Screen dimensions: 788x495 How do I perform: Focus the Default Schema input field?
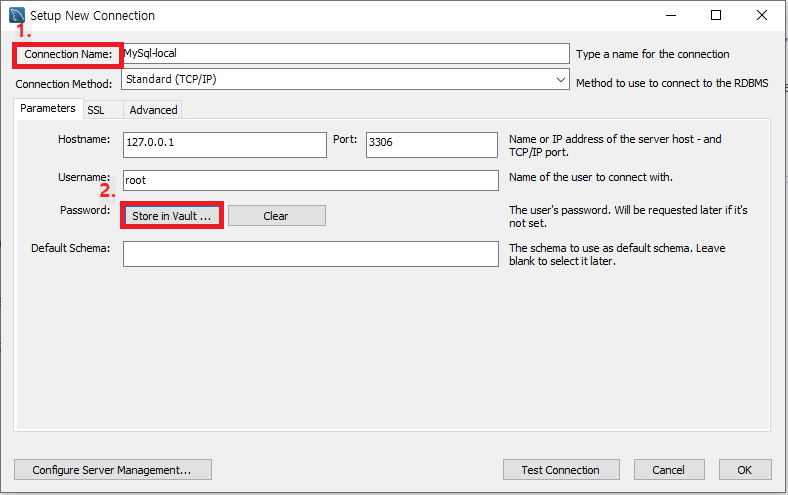coord(311,254)
